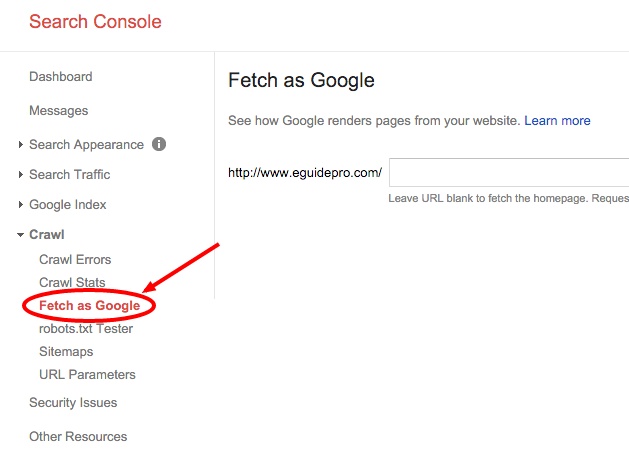629x462 pixels.
Task: Expand the Search Appearance section arrow
Action: pos(21,144)
